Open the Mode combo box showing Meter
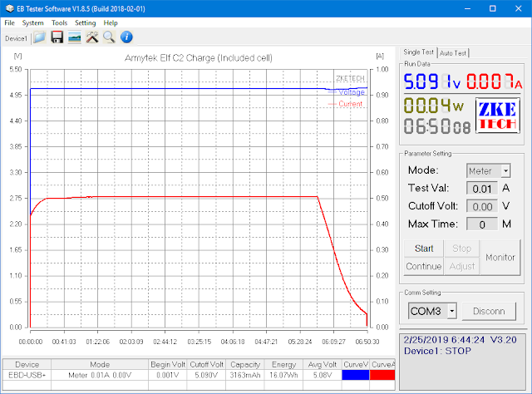 pos(488,170)
